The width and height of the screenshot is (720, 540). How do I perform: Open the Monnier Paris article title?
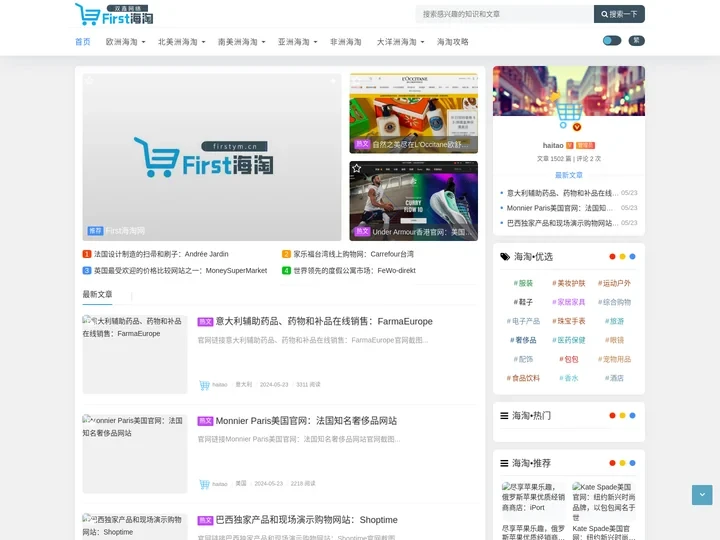306,421
